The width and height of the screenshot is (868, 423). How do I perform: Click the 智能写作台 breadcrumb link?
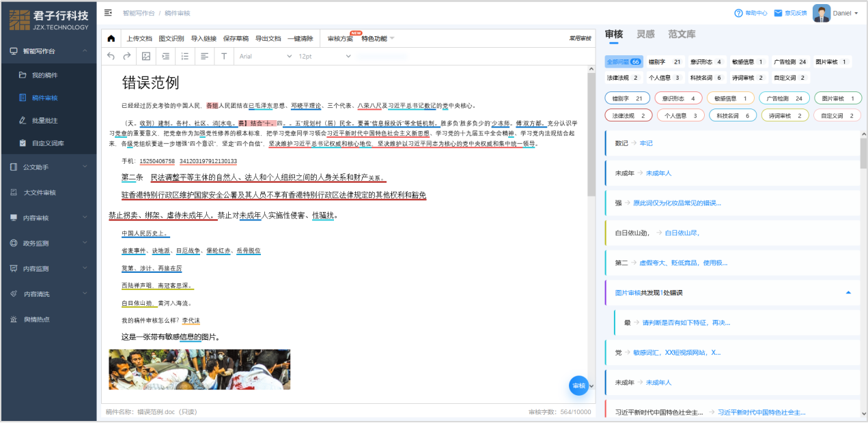(x=139, y=13)
